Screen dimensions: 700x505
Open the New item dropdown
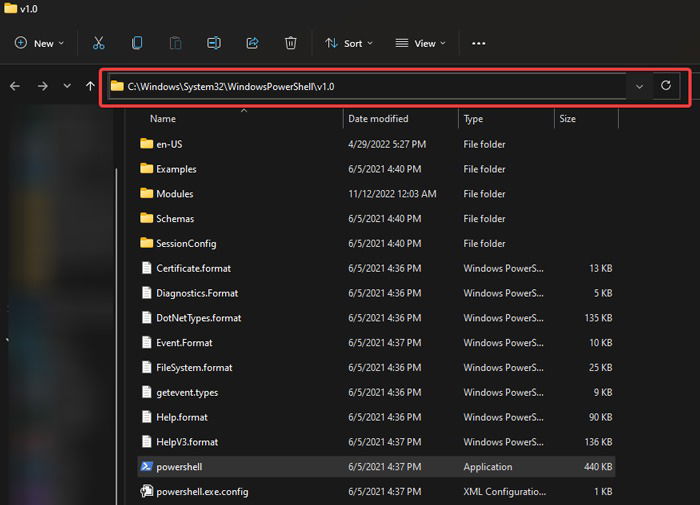(39, 43)
